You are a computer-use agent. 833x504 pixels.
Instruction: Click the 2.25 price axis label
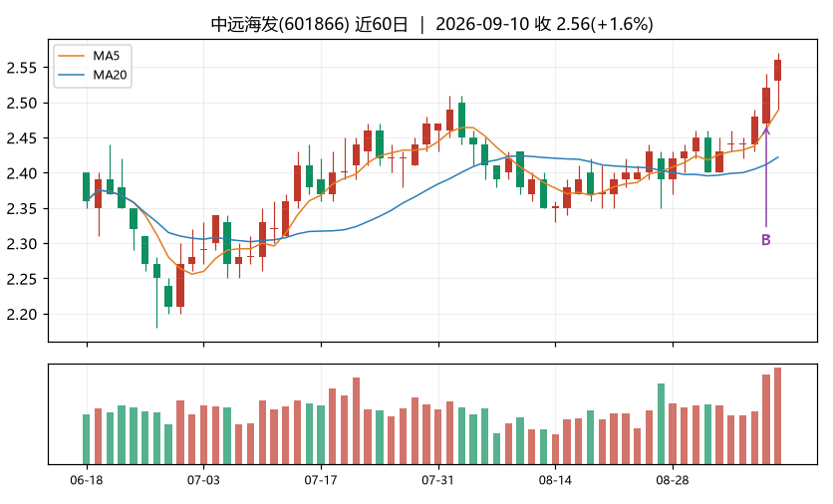pyautogui.click(x=21, y=279)
